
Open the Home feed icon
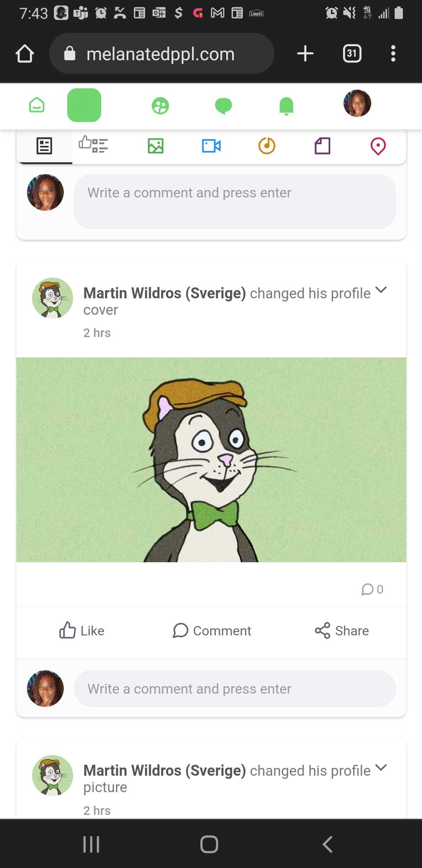tap(36, 105)
